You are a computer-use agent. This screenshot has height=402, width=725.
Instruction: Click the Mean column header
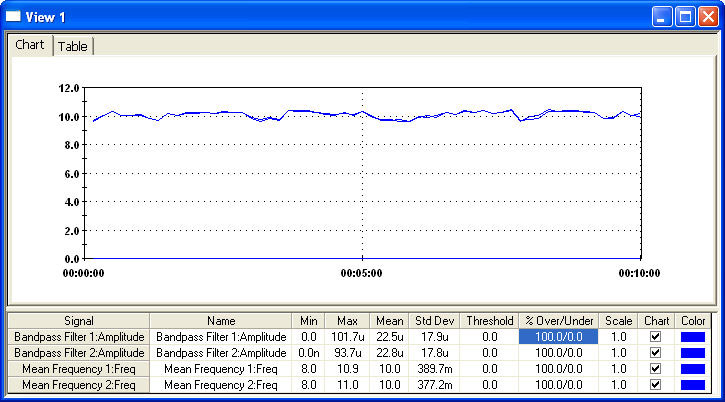pos(389,321)
